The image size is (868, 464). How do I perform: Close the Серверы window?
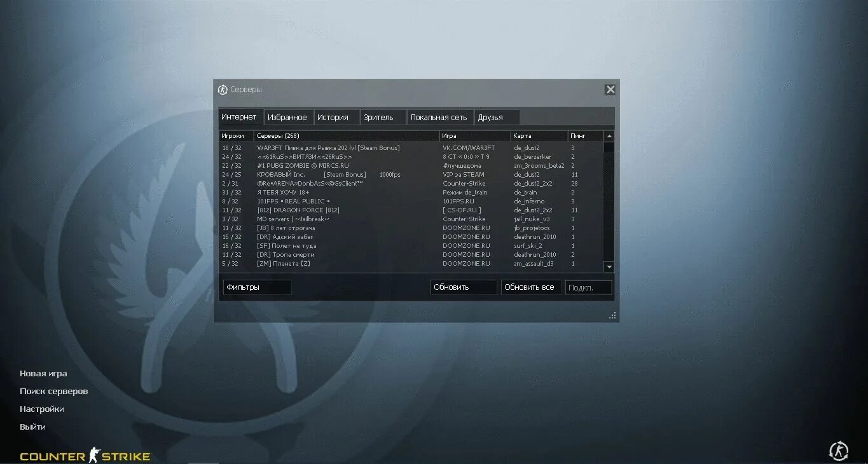(610, 90)
